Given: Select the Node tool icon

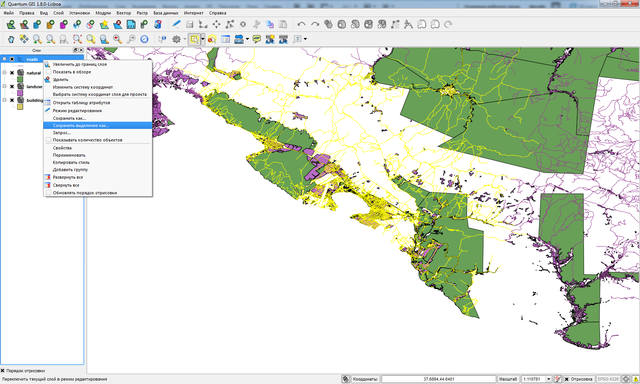Looking at the screenshot, I should click(230, 24).
